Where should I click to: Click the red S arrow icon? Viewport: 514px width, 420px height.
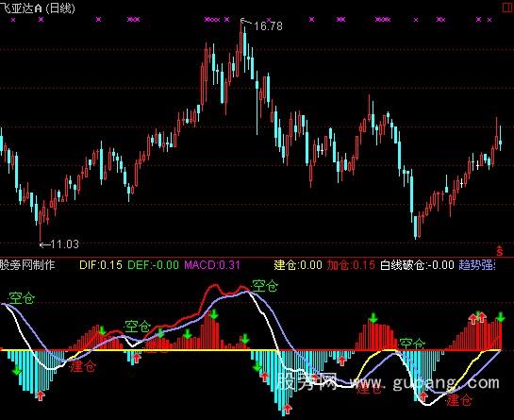pyautogui.click(x=500, y=251)
